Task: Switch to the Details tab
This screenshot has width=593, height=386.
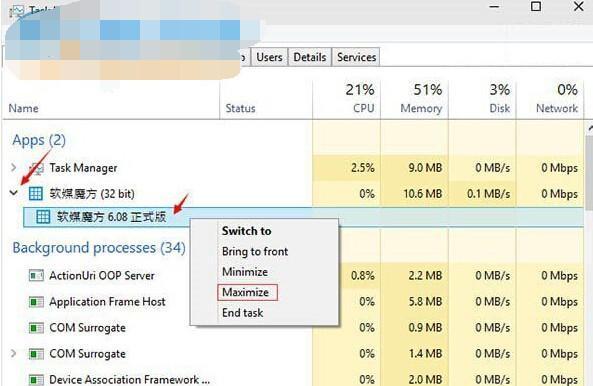Action: pos(310,57)
